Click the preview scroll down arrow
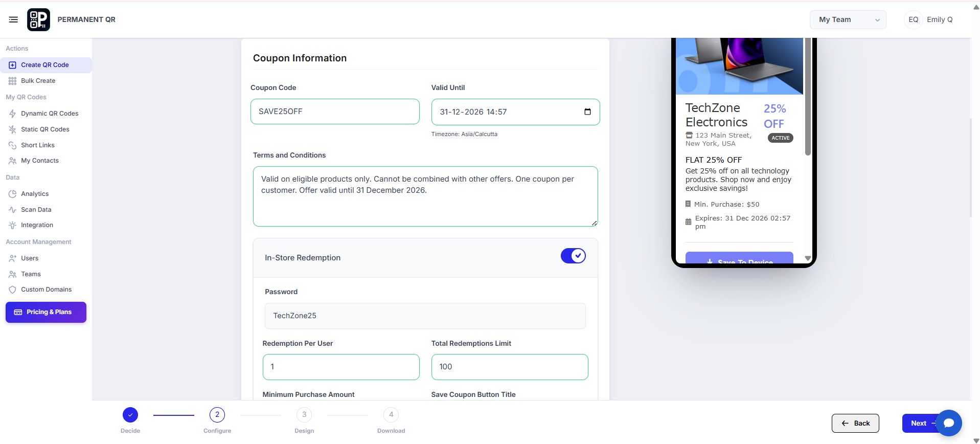The image size is (980, 444). pos(808,258)
